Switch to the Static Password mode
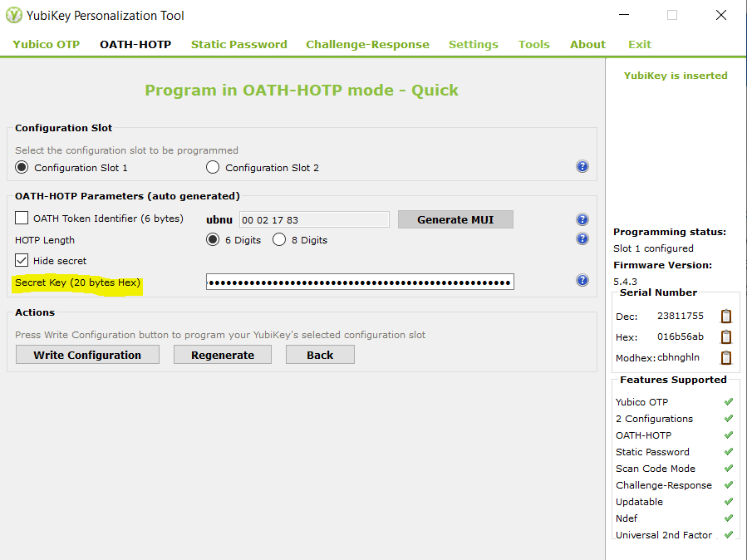 pos(238,44)
